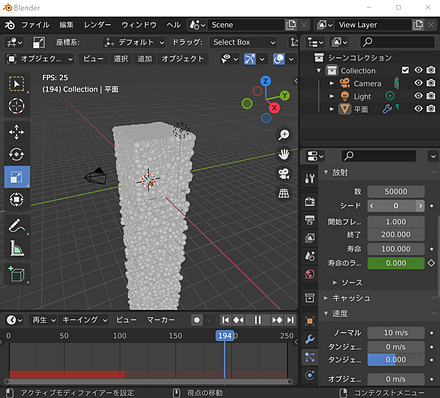Toggle the gizmo display button

pyautogui.click(x=250, y=59)
